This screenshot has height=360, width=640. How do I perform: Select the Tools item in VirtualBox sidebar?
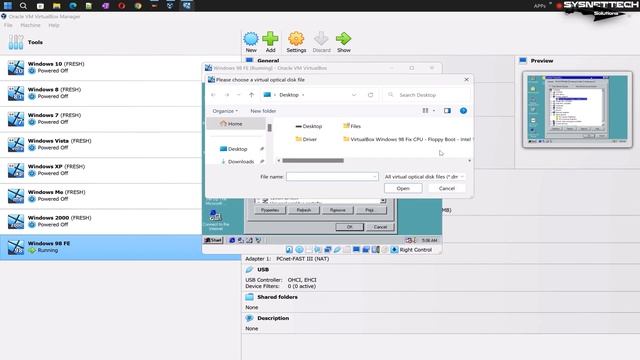(x=120, y=42)
